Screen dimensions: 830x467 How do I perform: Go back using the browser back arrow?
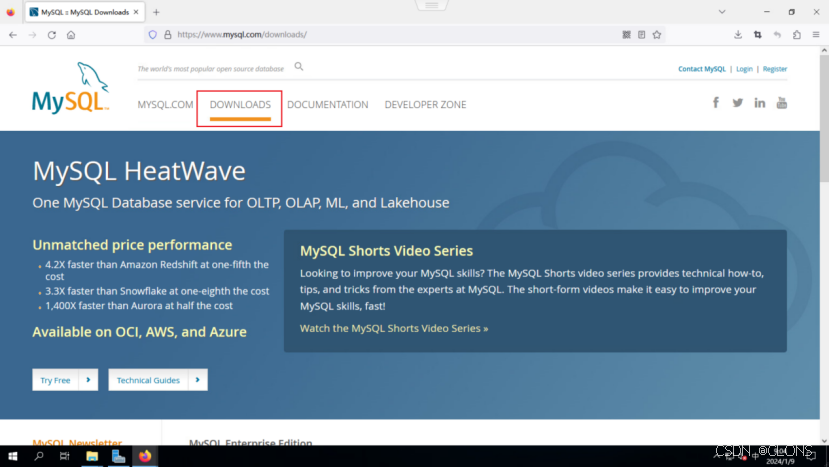point(13,35)
